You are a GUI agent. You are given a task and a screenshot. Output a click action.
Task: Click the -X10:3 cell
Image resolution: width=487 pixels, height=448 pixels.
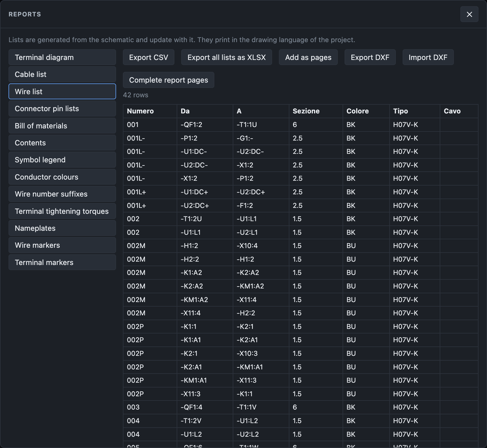pyautogui.click(x=261, y=354)
